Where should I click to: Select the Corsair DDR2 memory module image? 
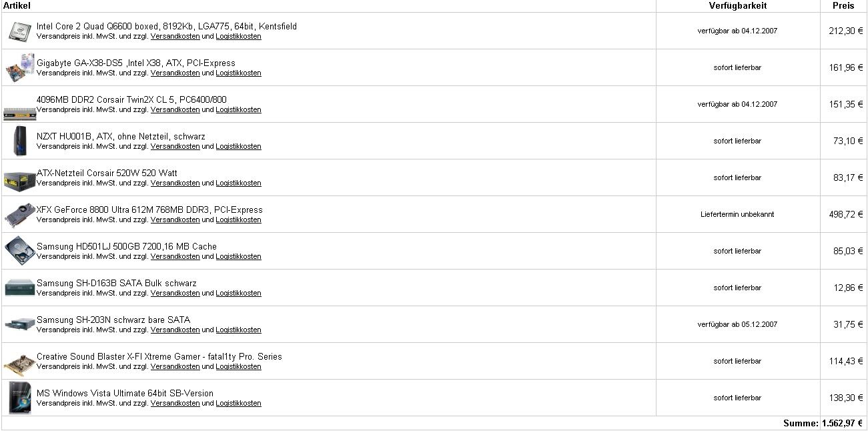point(20,113)
